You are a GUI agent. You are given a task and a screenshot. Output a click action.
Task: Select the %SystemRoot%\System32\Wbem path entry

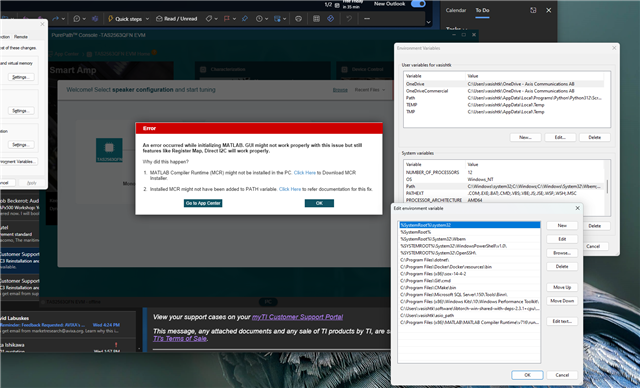coord(469,239)
